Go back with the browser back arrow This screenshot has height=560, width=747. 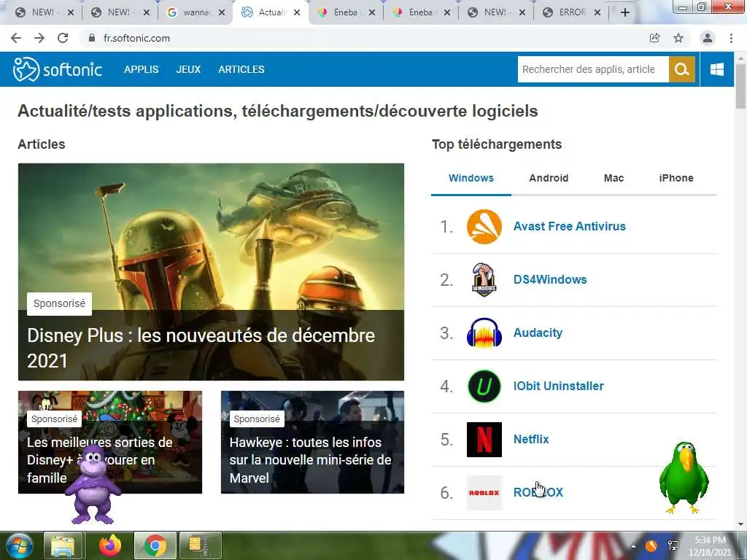point(16,38)
